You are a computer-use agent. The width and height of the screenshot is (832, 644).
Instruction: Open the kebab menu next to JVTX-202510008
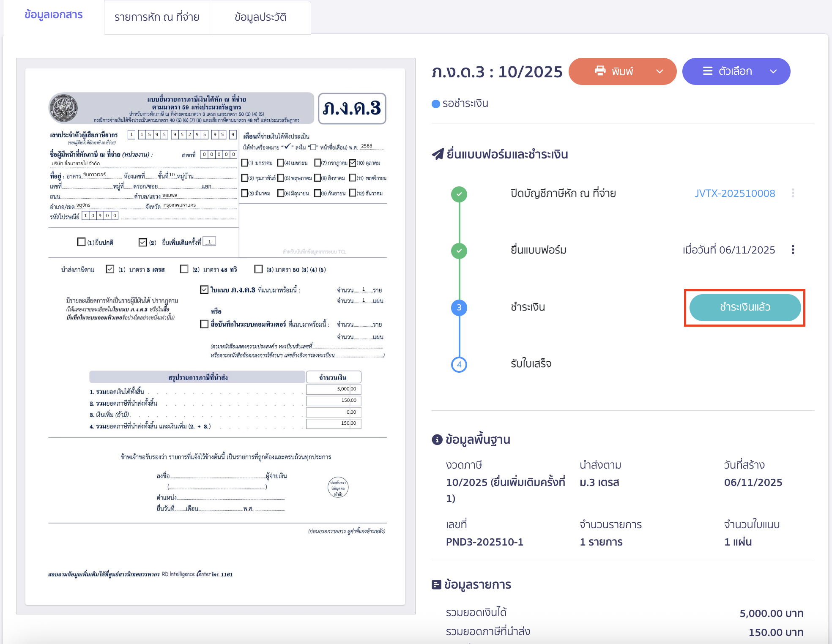click(794, 193)
